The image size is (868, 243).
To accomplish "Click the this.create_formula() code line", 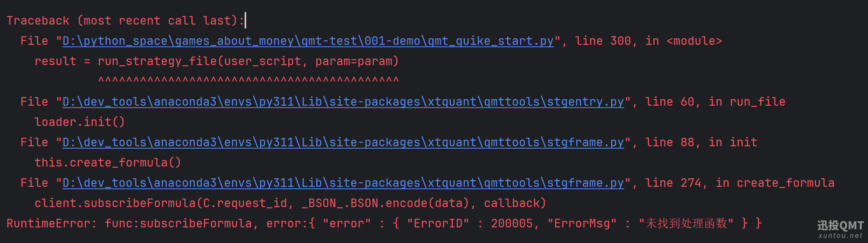I will (108, 163).
